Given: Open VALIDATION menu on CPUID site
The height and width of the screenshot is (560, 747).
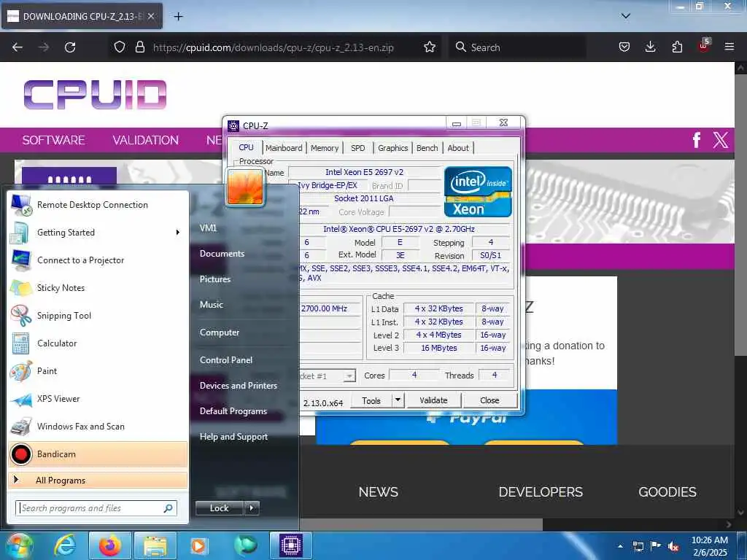Looking at the screenshot, I should coord(145,140).
